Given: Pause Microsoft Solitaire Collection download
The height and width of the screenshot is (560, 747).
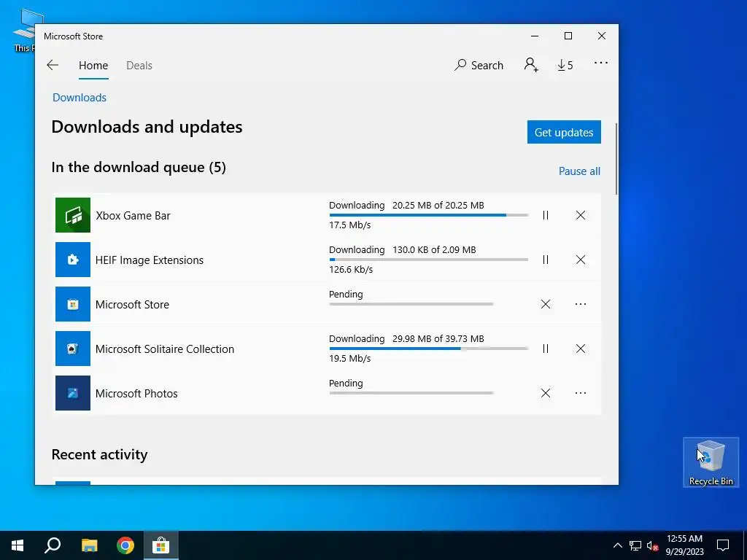Looking at the screenshot, I should (546, 349).
